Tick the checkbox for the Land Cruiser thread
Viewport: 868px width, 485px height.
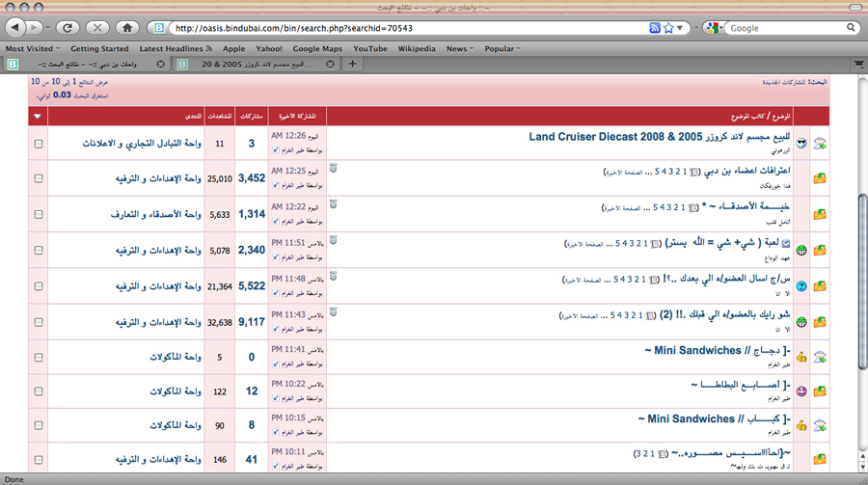coord(39,144)
